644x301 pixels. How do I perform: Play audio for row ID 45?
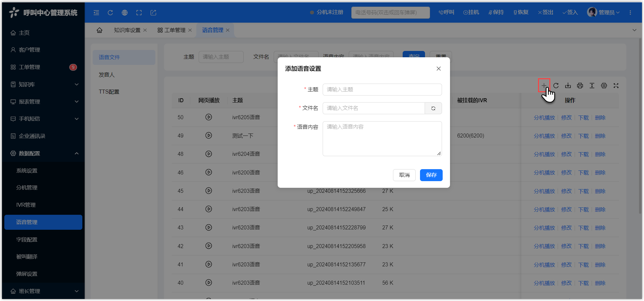tap(209, 191)
